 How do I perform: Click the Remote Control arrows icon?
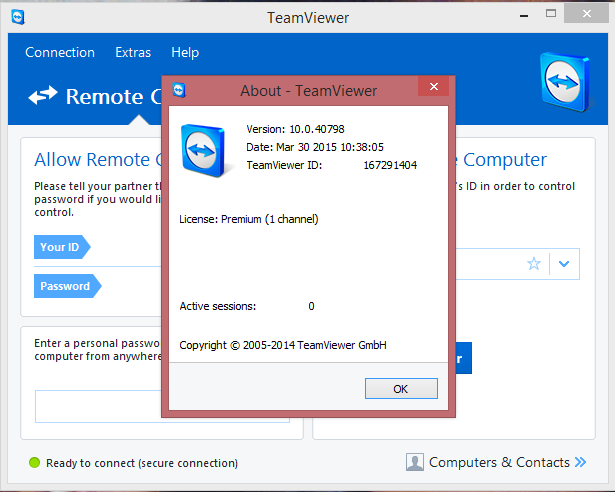tap(43, 95)
